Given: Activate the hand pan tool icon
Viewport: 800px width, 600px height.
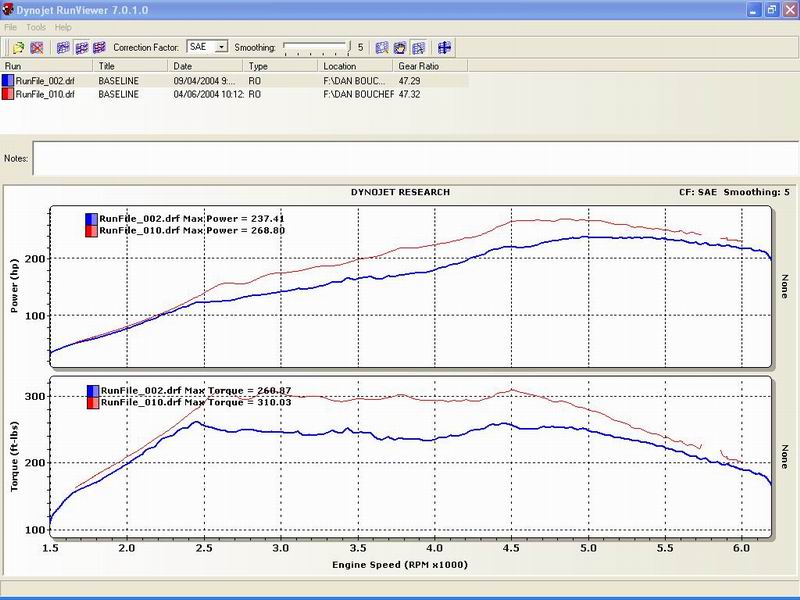Looking at the screenshot, I should 400,47.
